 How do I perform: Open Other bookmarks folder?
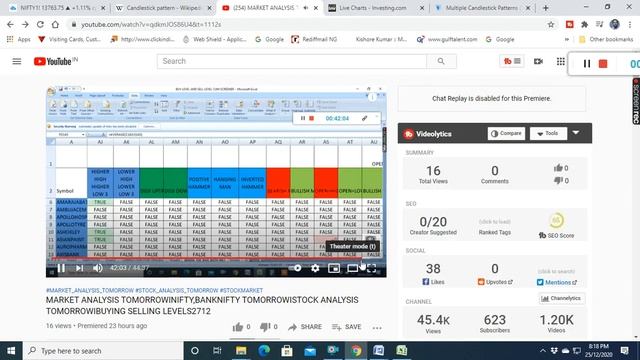pos(606,39)
